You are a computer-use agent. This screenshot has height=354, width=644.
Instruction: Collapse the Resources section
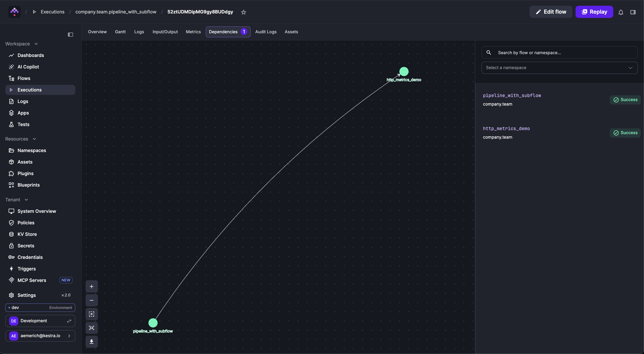click(21, 139)
